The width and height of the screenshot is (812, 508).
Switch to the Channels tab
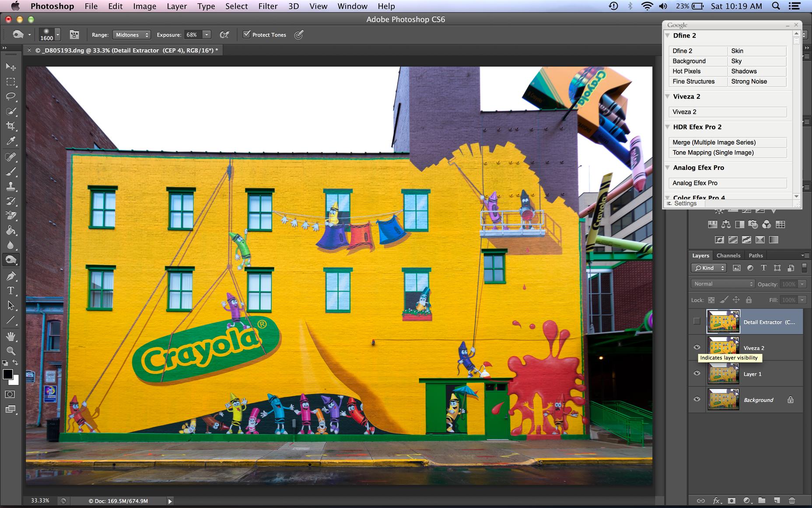tap(728, 255)
